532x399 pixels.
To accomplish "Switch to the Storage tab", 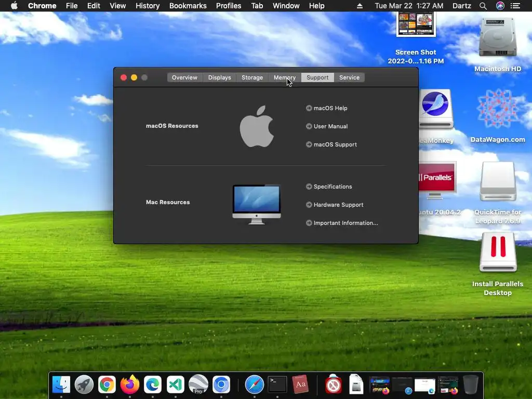I will coord(252,77).
